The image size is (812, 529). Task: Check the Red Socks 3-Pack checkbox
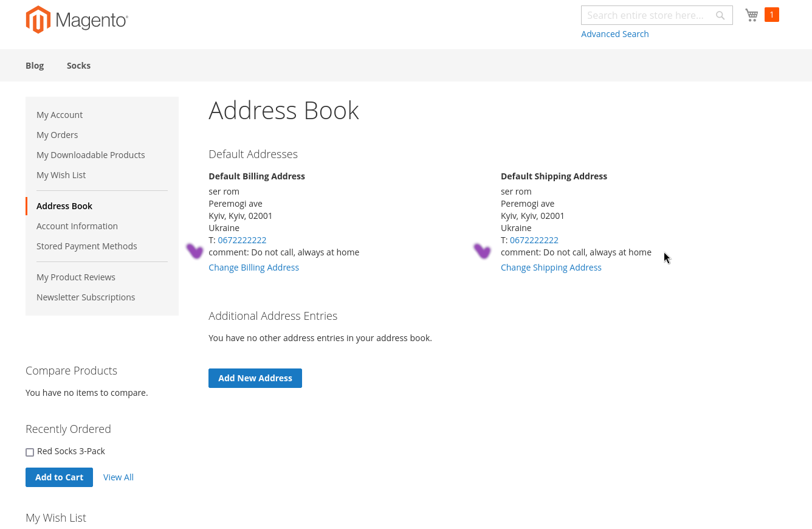coord(30,452)
